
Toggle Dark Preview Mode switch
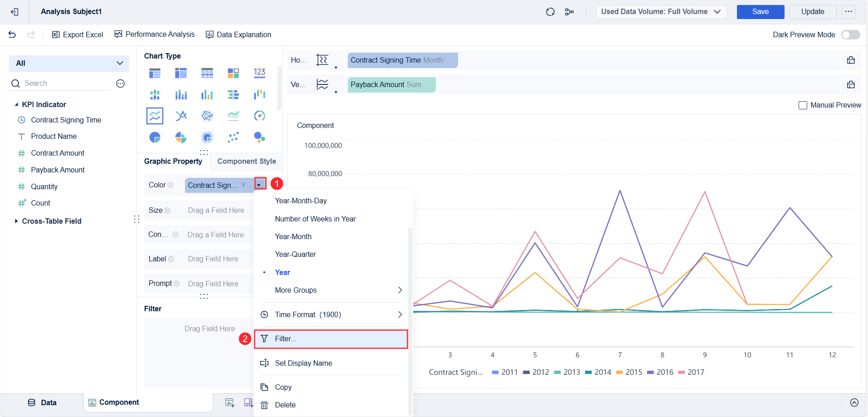(850, 35)
